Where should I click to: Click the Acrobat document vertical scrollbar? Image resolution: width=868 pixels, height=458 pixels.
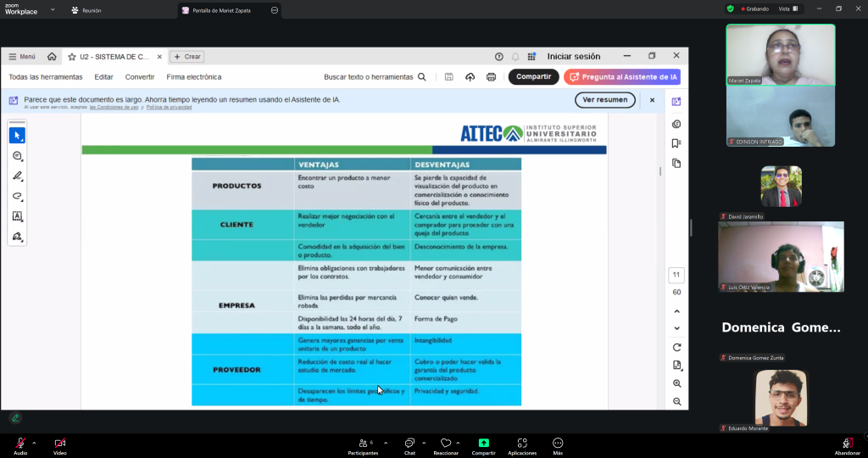pos(660,171)
